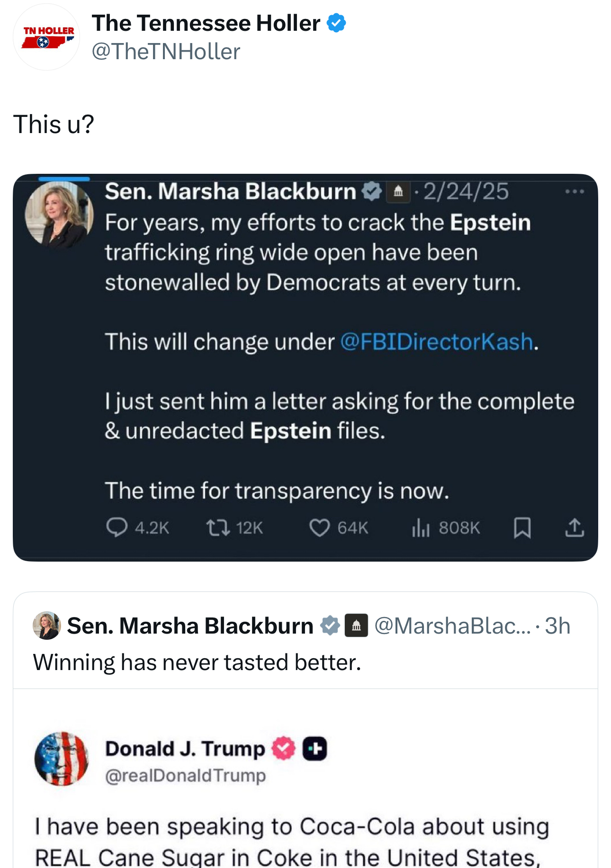This screenshot has width=611, height=868.
Task: Click Marsha Blackburn's large profile photo
Action: (59, 214)
